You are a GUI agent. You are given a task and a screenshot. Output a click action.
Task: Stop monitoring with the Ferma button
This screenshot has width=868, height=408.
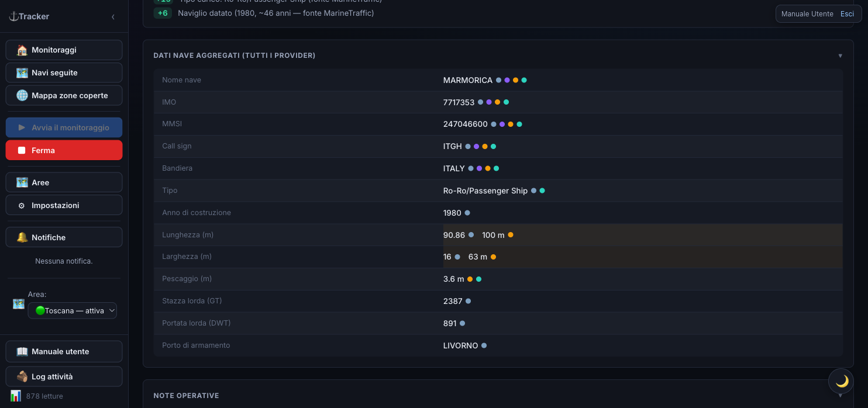64,150
